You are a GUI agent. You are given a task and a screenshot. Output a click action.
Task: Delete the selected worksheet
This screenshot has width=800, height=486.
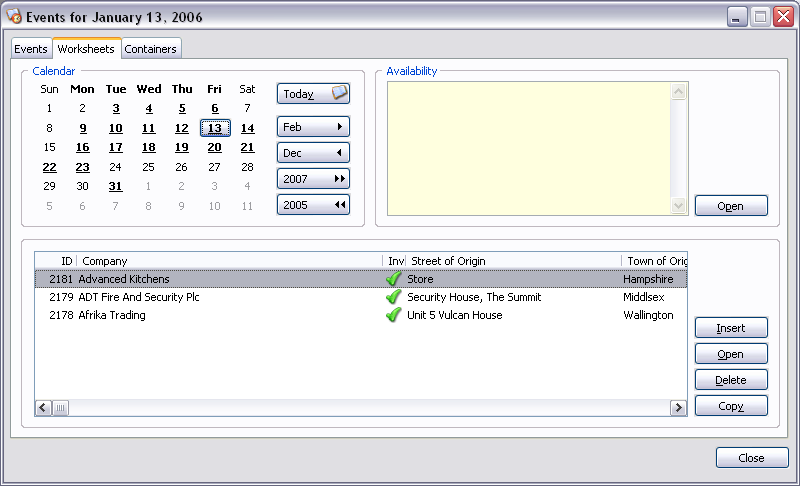pos(731,380)
